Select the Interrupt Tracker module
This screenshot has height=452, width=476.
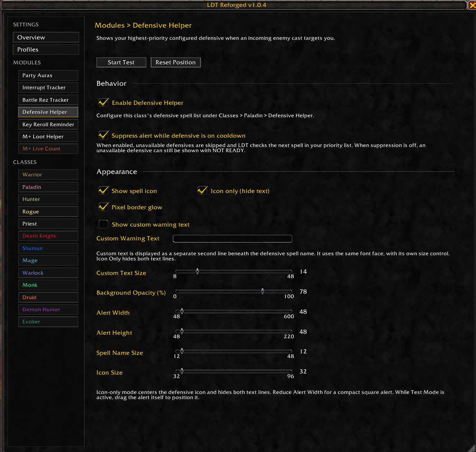point(48,87)
